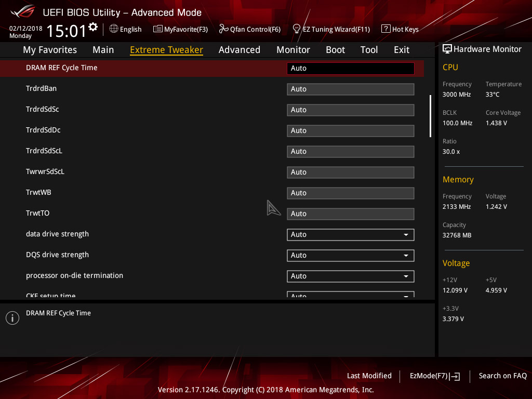Open the Tool tab

tap(369, 50)
